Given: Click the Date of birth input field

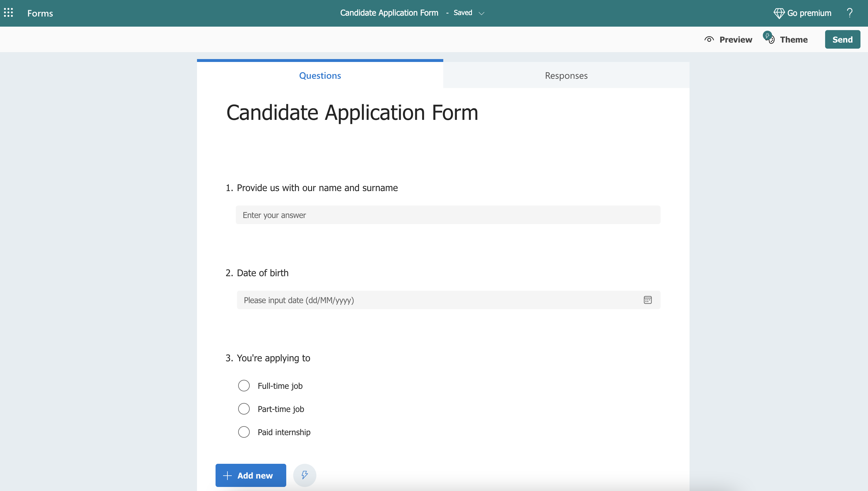Looking at the screenshot, I should [x=448, y=300].
